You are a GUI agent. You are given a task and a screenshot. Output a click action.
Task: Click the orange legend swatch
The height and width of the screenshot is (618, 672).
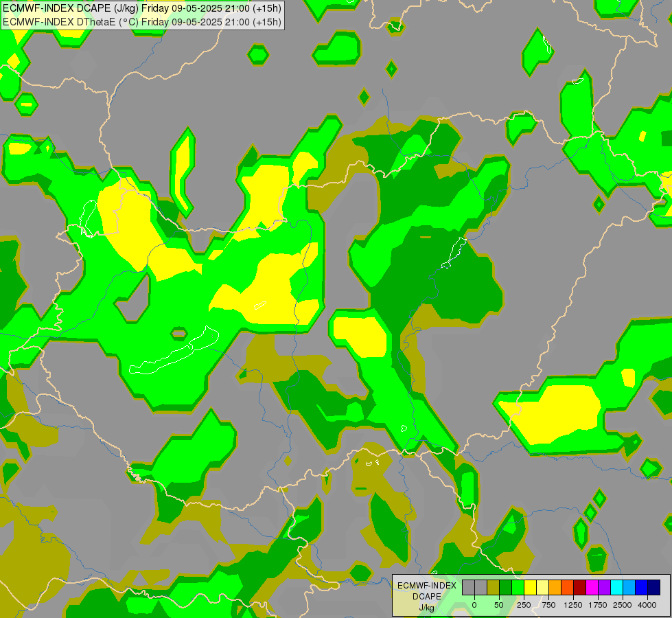[x=555, y=587]
